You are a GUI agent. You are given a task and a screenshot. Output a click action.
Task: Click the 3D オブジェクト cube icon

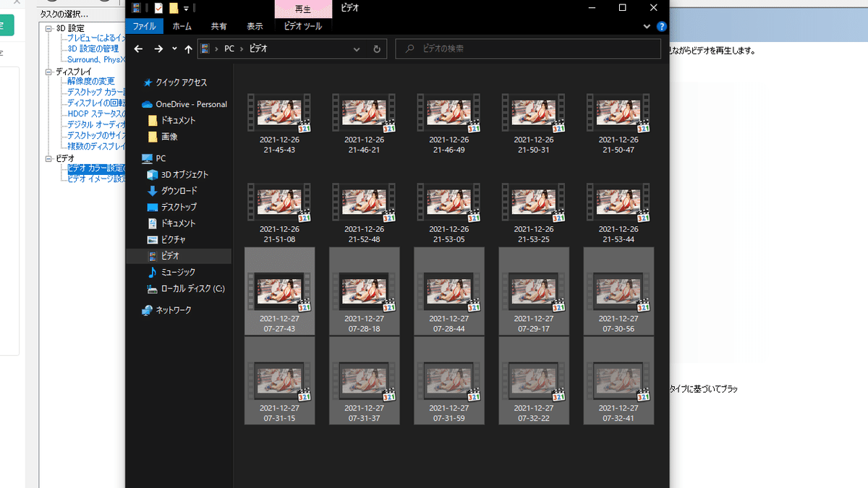point(153,174)
